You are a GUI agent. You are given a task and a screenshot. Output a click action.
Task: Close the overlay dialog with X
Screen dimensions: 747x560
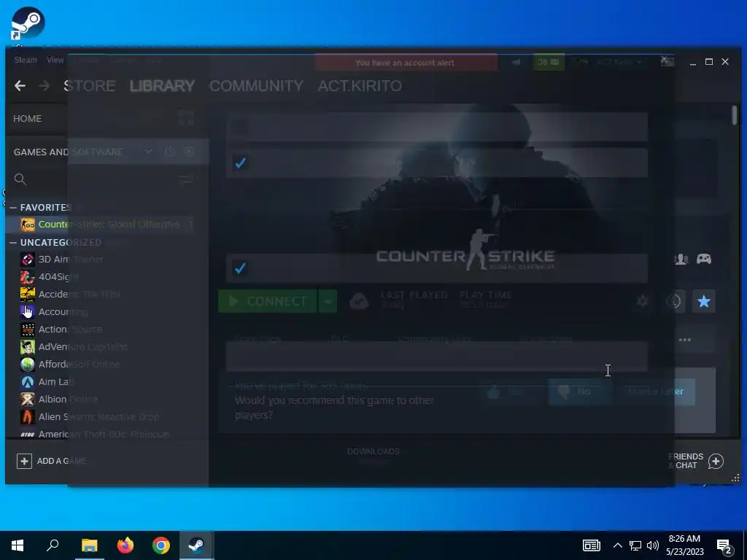pos(665,60)
